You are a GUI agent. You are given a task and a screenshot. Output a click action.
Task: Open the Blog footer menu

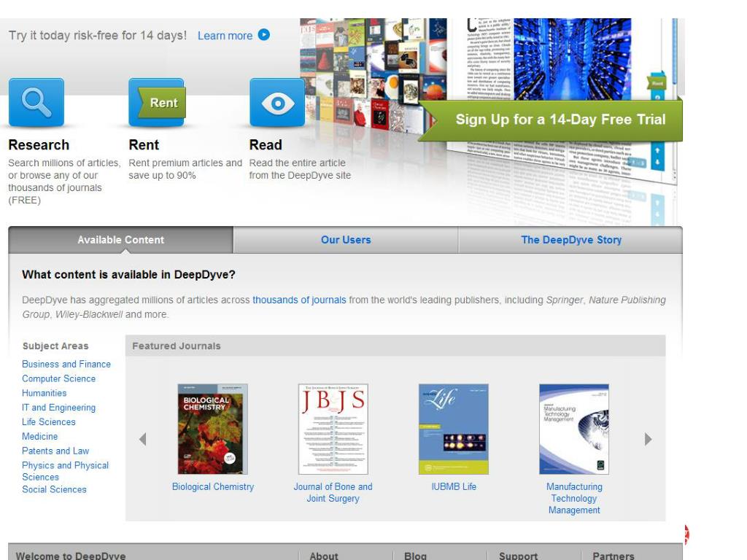[415, 556]
